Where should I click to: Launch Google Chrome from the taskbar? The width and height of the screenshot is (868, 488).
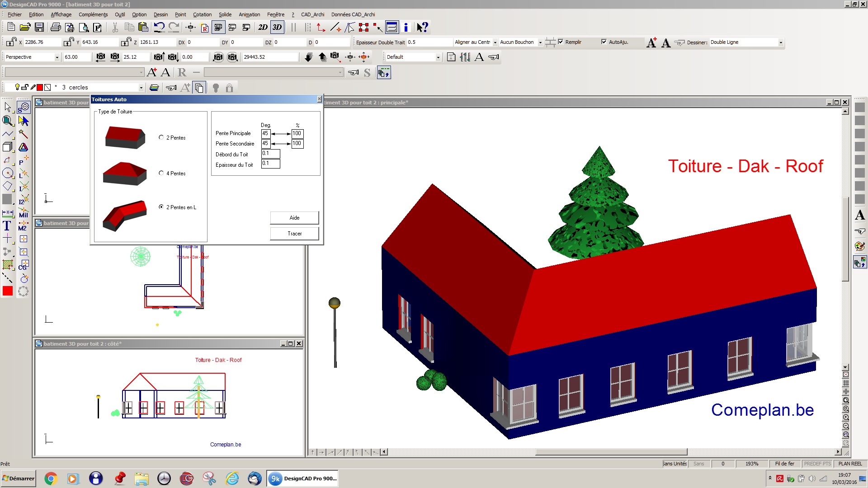51,479
